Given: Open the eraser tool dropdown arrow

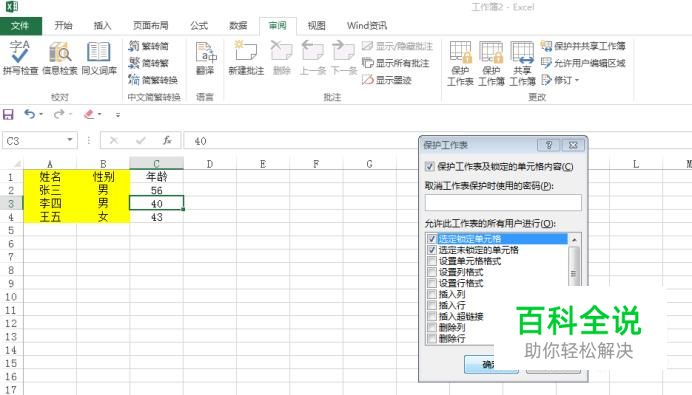Looking at the screenshot, I should (100, 114).
